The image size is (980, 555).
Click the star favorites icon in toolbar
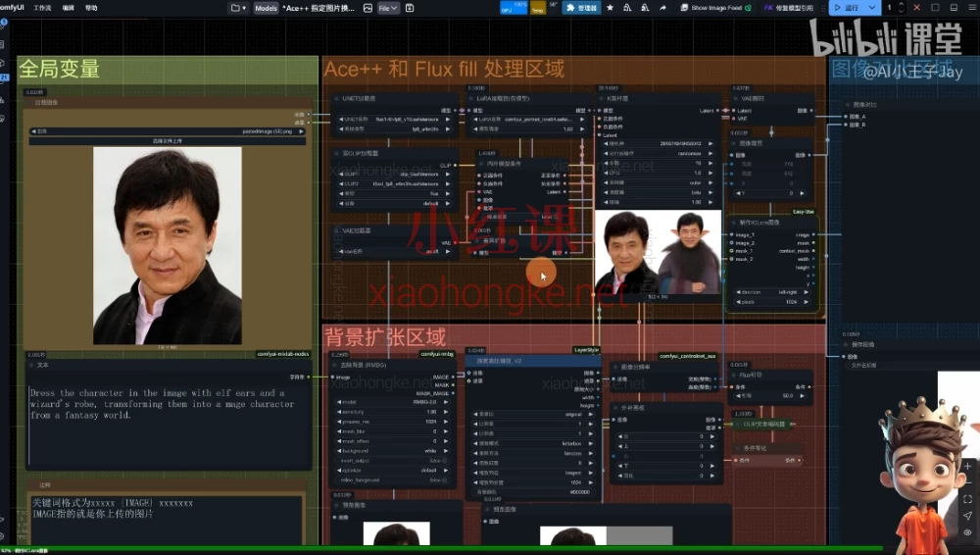click(x=610, y=7)
